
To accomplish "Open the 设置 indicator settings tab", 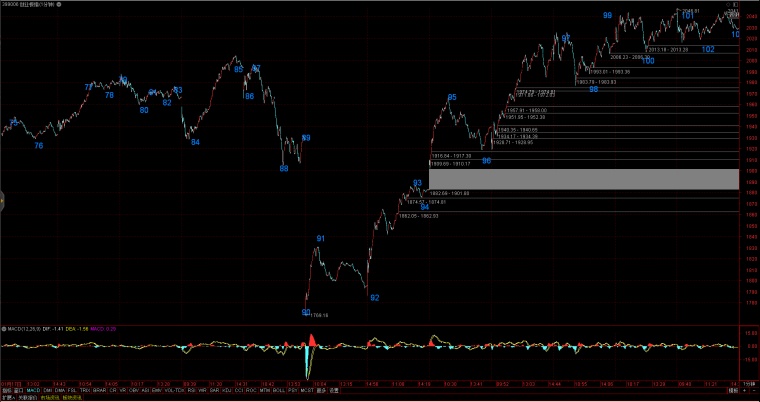I will pyautogui.click(x=334, y=390).
